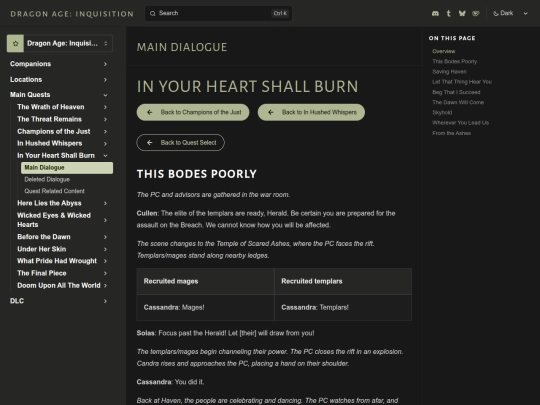Expand What Pride Had Wrought chevron
This screenshot has height=405, width=540.
(x=105, y=261)
